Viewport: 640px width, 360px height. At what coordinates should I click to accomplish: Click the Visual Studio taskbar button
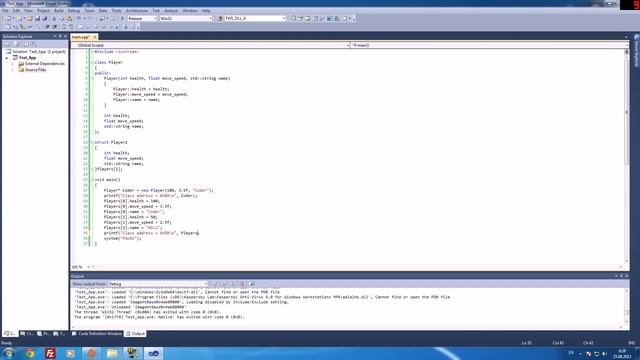click(153, 353)
